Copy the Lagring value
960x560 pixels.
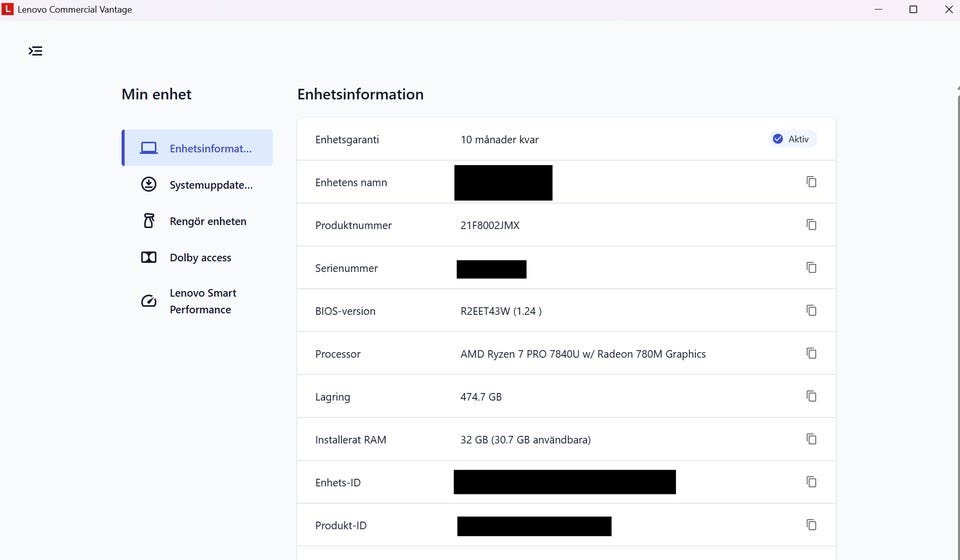[811, 396]
